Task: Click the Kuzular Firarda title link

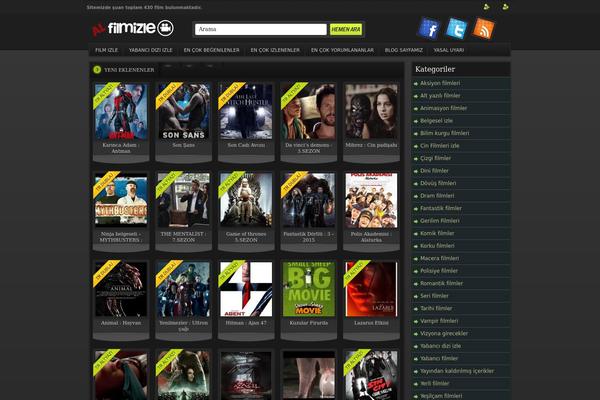Action: [309, 323]
